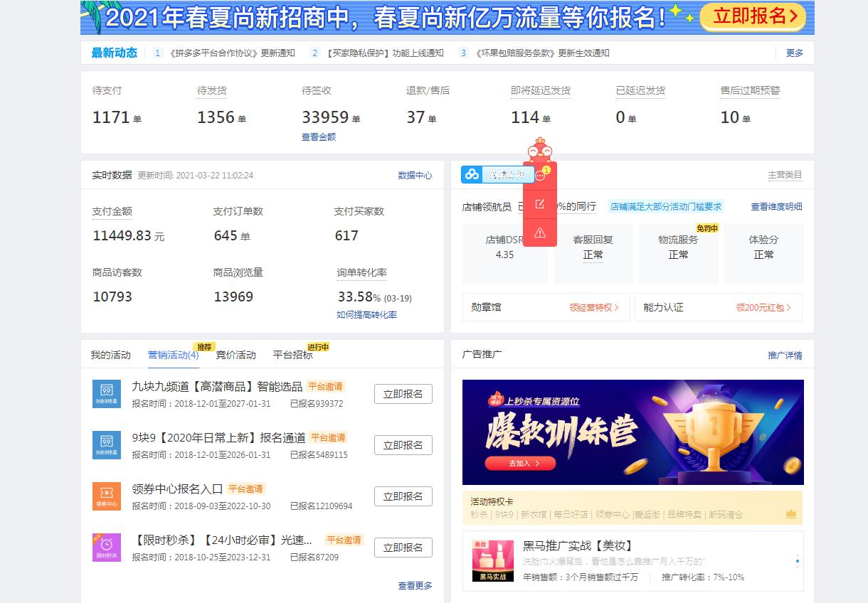Click the purple 限时秒杀 timer icon
868x603 pixels.
(107, 548)
